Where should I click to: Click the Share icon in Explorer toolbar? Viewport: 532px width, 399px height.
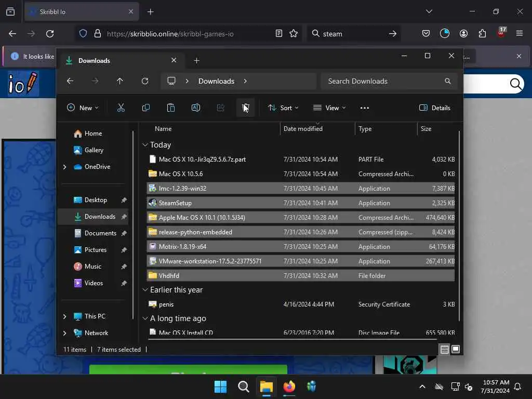220,108
